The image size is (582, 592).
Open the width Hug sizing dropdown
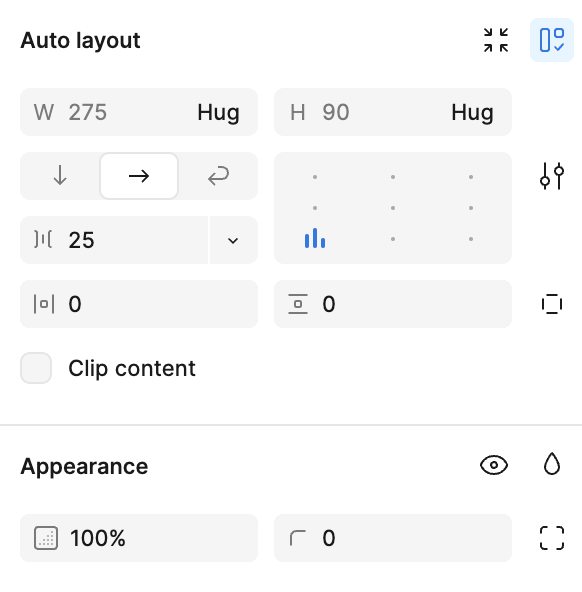pyautogui.click(x=218, y=112)
